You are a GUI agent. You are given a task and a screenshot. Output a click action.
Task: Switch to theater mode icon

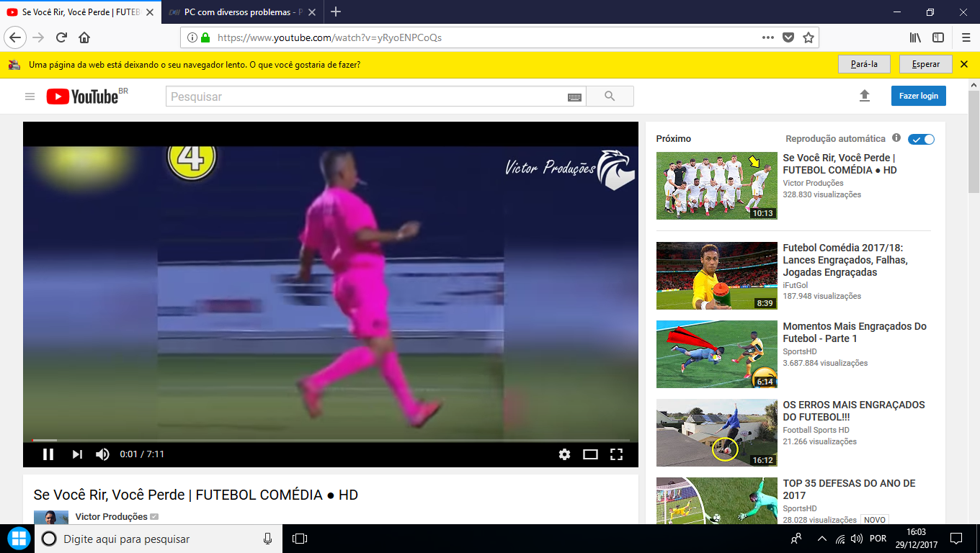pos(590,454)
